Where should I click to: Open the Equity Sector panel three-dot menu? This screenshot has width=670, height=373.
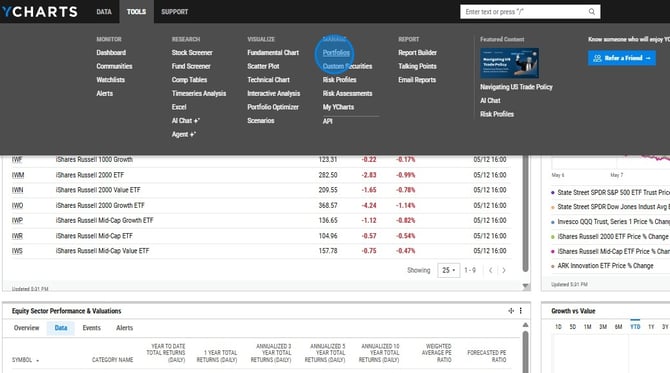point(520,311)
